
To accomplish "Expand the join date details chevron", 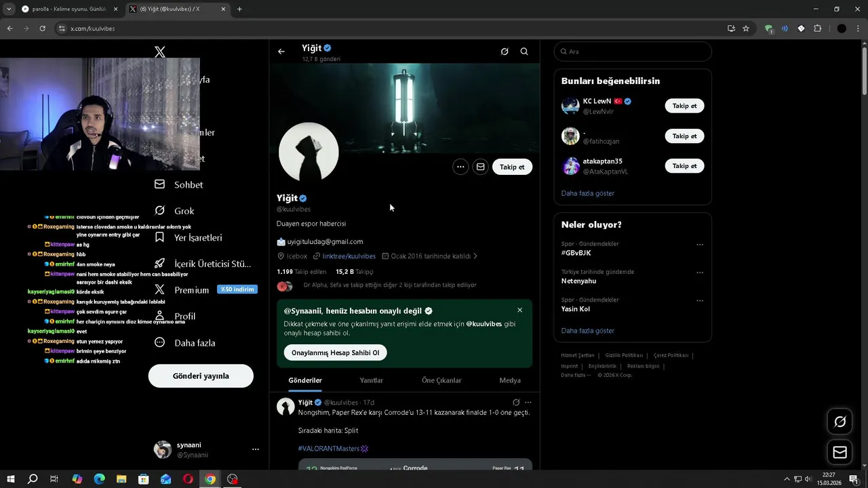I will (x=475, y=256).
